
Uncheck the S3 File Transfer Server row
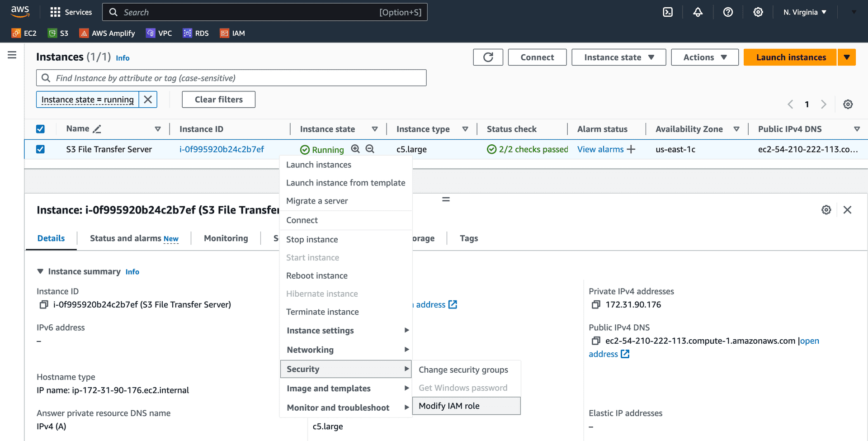[40, 149]
